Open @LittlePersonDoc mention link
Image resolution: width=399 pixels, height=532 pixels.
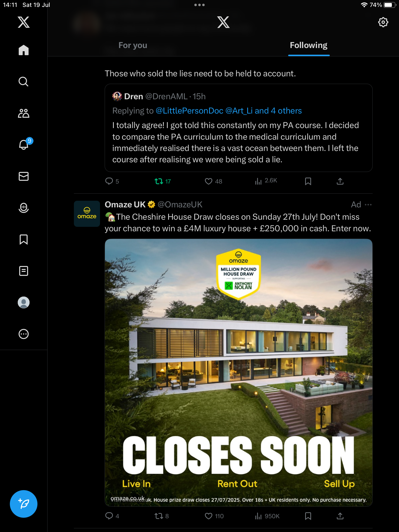189,111
